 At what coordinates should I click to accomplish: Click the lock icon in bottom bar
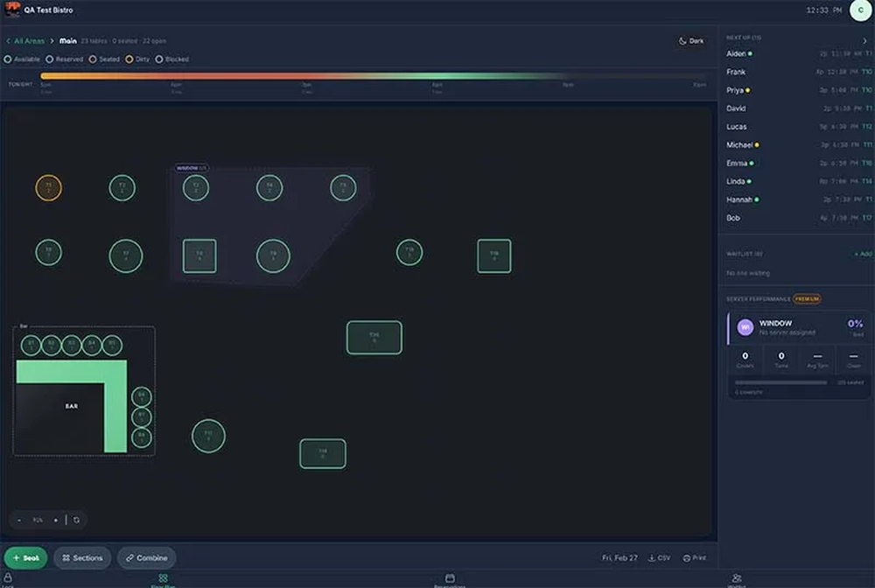8,578
